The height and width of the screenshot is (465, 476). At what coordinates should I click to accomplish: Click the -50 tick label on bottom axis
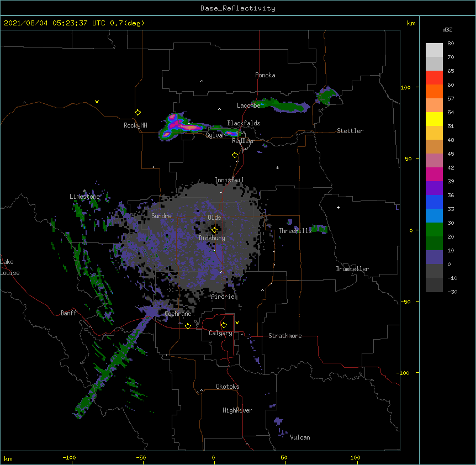click(141, 457)
